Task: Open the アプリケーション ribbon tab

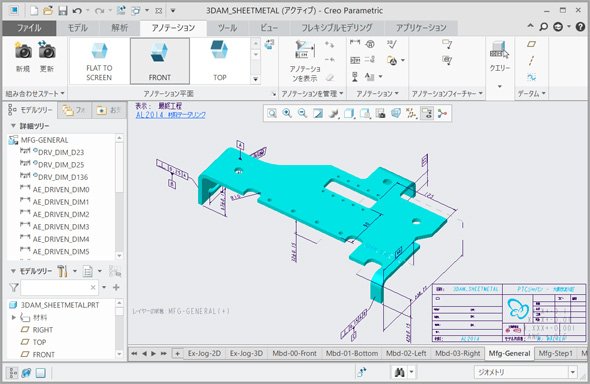Action: (421, 28)
